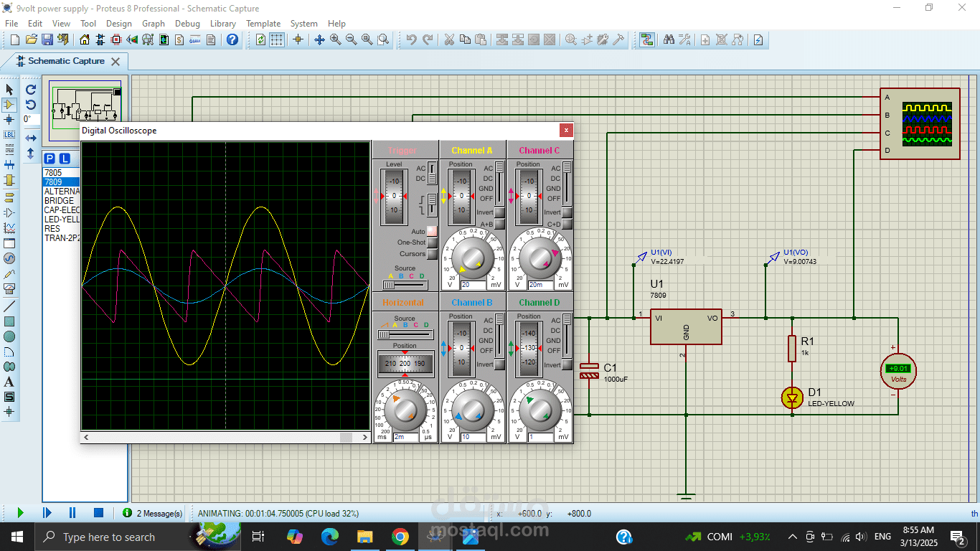Go to the Home page icon
This screenshot has height=551, width=980.
[85, 39]
